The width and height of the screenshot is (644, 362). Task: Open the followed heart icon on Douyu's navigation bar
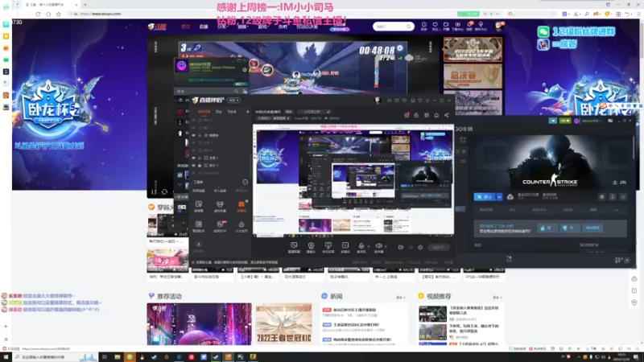tap(435, 27)
